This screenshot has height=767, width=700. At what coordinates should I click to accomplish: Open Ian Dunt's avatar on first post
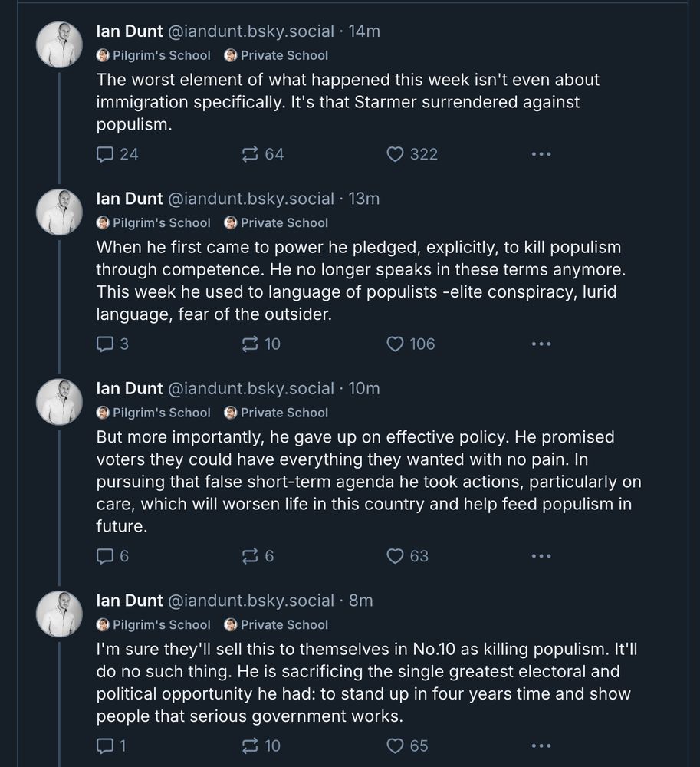pyautogui.click(x=60, y=44)
